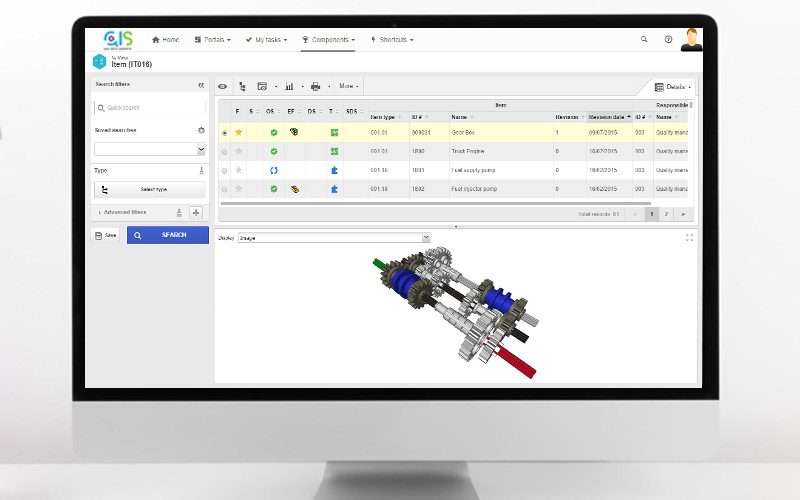Open the My tasks menu

click(x=270, y=39)
